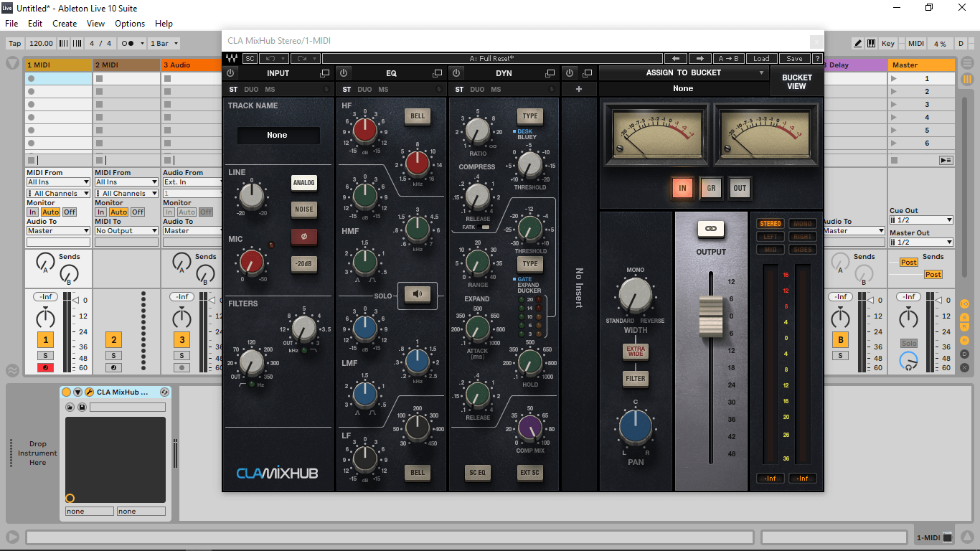Click the Waves logo in plugin toolbar
The image size is (980, 551).
click(x=232, y=59)
